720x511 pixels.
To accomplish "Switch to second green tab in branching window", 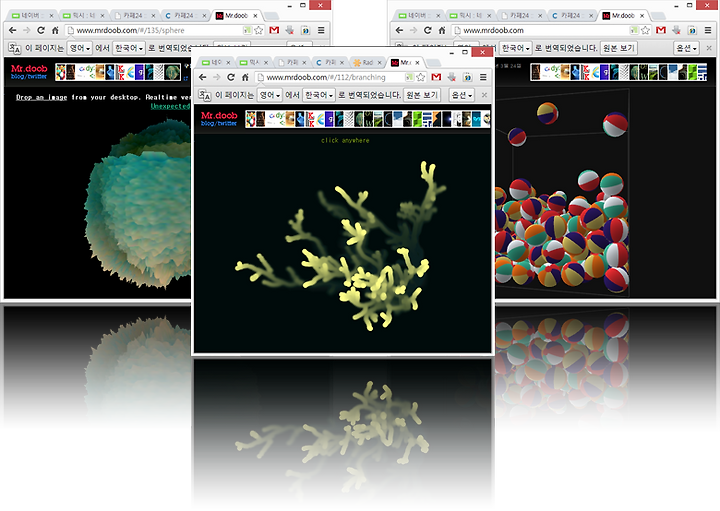I will tap(250, 62).
